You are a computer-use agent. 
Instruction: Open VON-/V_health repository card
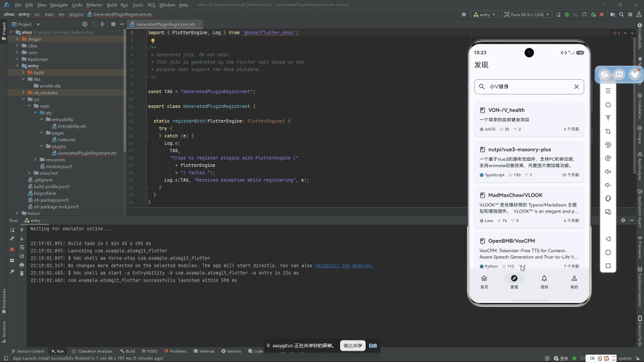[x=529, y=119]
